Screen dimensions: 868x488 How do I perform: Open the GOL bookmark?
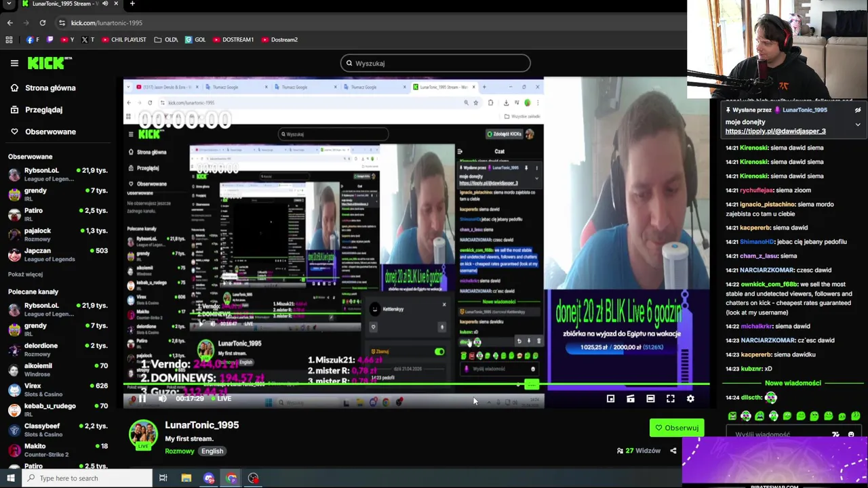tap(195, 39)
